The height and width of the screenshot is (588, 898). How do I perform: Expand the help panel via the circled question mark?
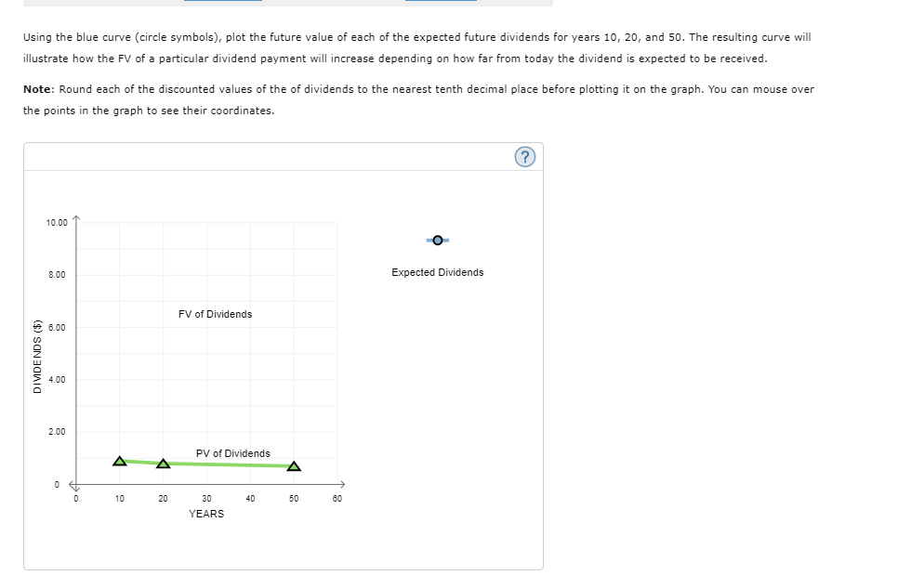pyautogui.click(x=524, y=156)
